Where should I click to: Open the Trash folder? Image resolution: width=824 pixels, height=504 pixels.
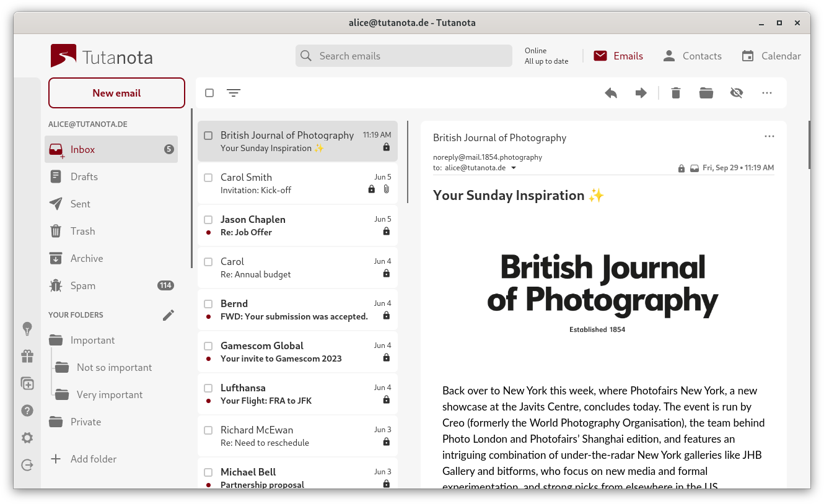pos(112,231)
